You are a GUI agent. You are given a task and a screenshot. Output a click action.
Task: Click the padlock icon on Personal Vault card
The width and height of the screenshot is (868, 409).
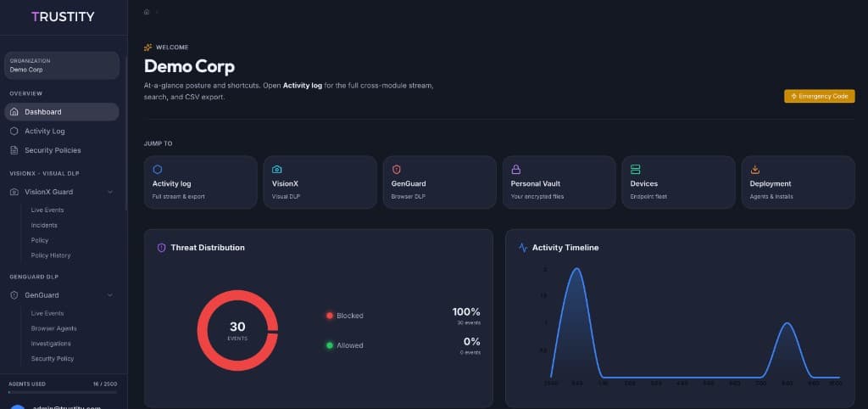point(516,170)
